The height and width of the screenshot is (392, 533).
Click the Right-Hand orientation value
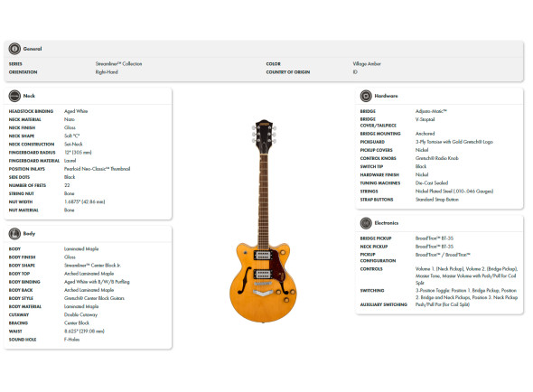(107, 72)
